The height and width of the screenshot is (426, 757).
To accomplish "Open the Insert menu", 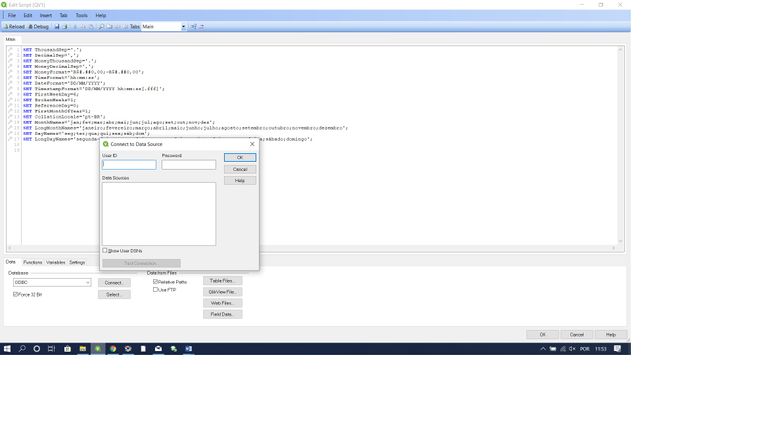I will coord(45,15).
